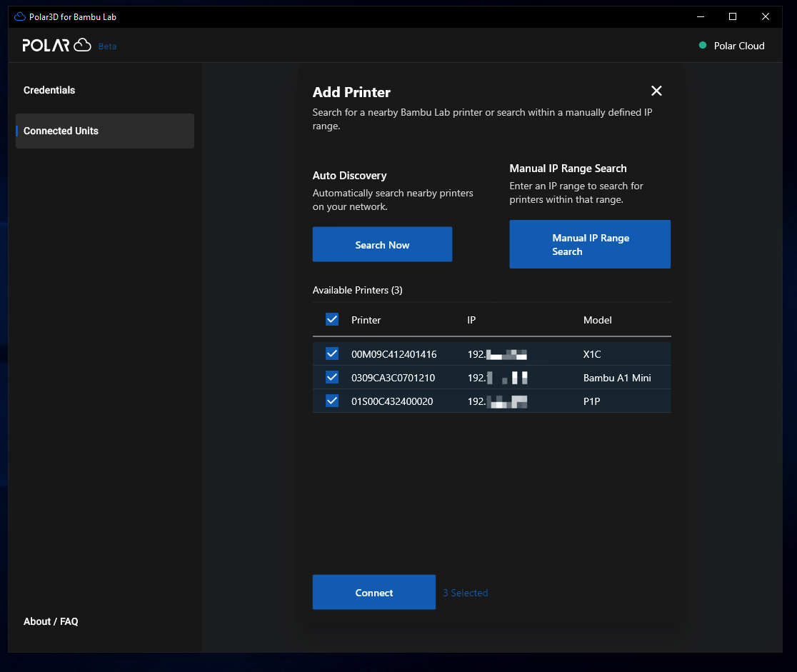Click the IP column header

click(471, 320)
